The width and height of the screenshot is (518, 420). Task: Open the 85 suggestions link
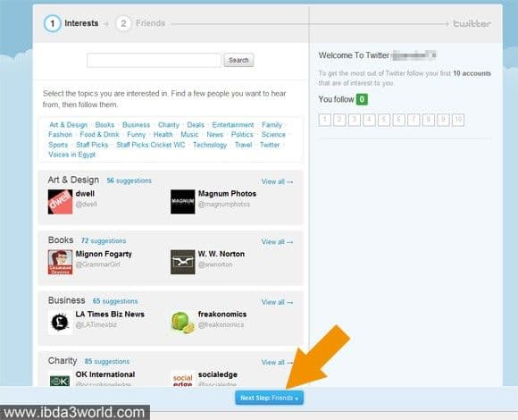pos(106,362)
